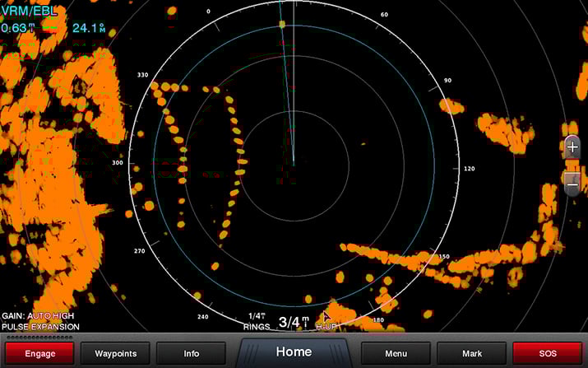Click the 90 degree bearing marker
Screen dimensions: 588x368
[448, 81]
